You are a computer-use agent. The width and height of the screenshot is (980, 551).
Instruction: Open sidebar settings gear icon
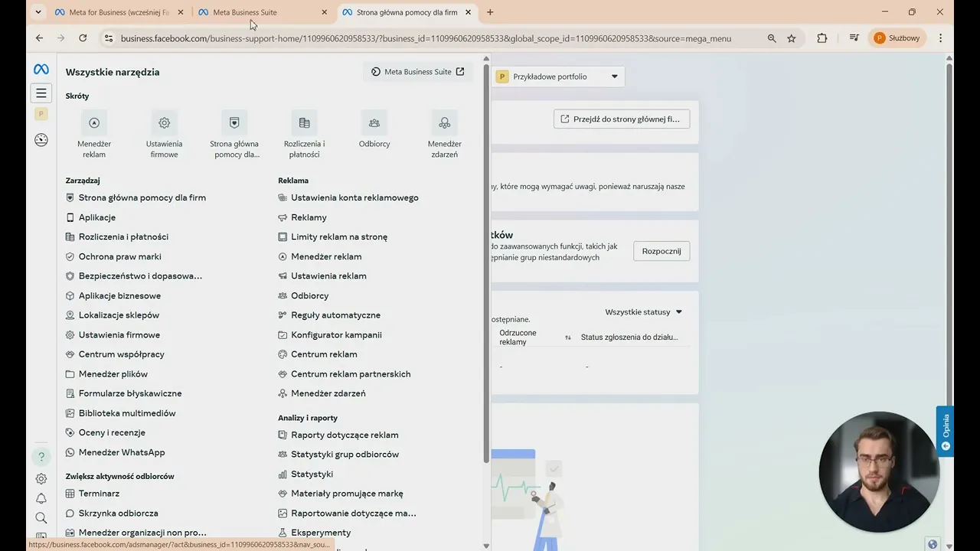click(41, 479)
